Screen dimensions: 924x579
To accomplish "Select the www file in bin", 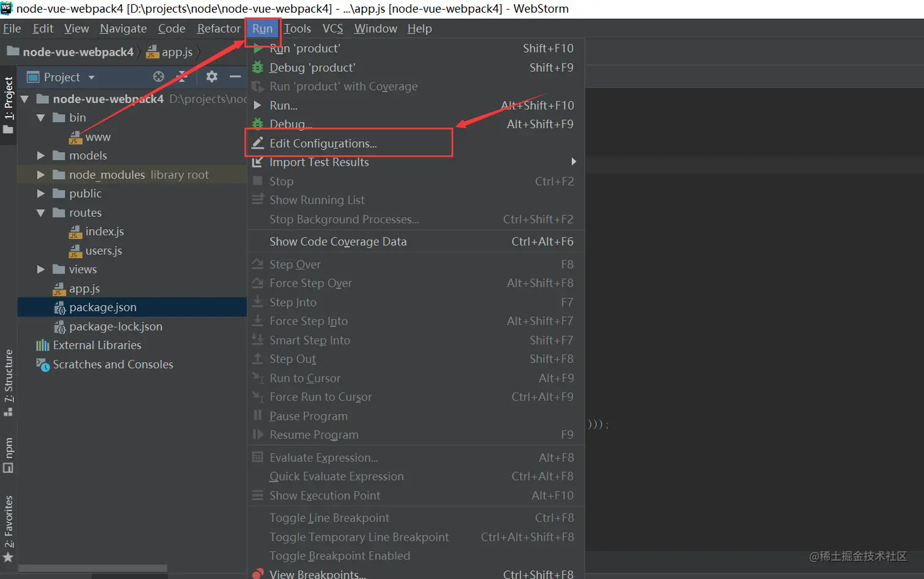I will [98, 137].
